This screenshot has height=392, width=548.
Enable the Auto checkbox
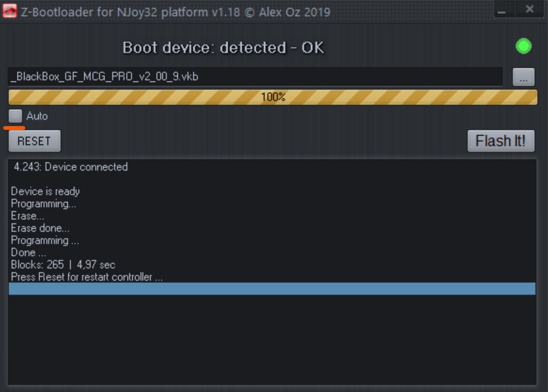point(16,116)
